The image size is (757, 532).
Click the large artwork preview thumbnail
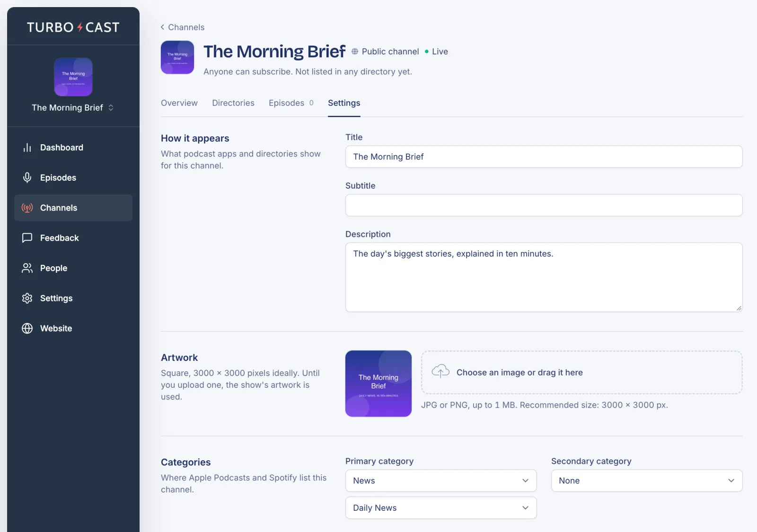coord(378,384)
